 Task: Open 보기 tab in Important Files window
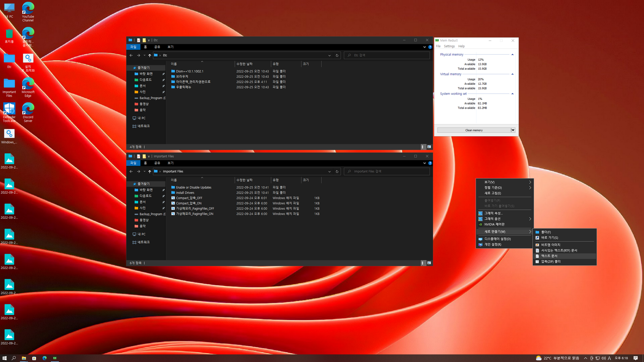click(170, 163)
